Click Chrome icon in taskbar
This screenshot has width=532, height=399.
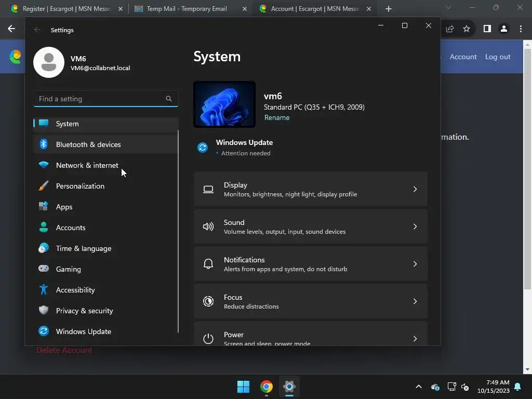coord(267,387)
